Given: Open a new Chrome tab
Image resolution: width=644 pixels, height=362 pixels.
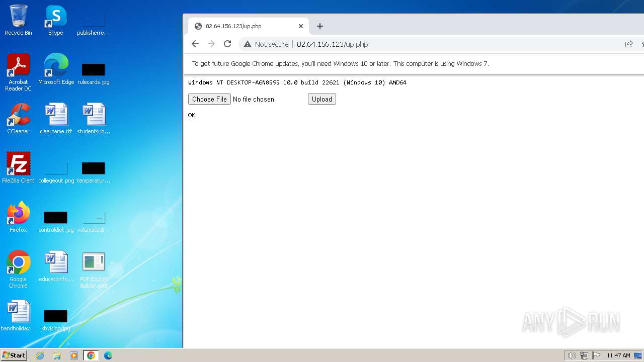Looking at the screenshot, I should click(320, 26).
